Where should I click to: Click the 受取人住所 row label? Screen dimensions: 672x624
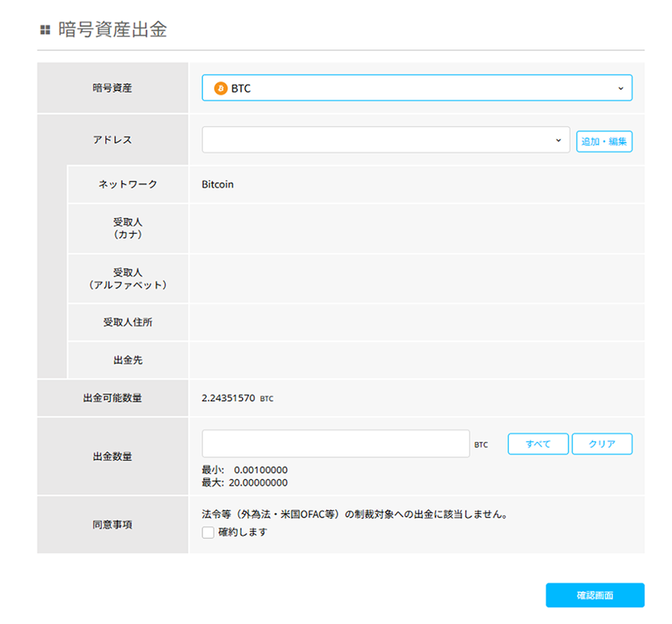point(127,322)
